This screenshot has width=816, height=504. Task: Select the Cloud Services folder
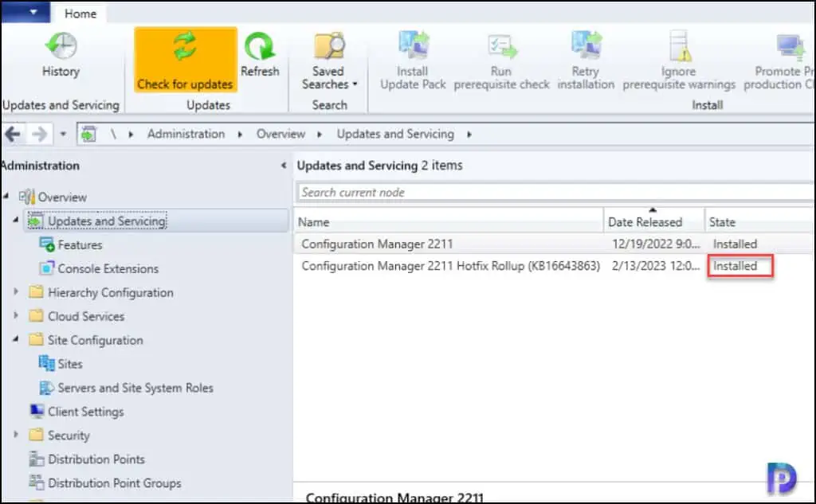click(x=86, y=316)
